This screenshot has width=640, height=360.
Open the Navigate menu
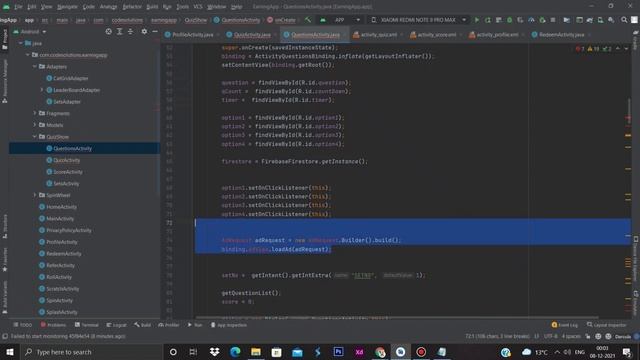pos(67,7)
